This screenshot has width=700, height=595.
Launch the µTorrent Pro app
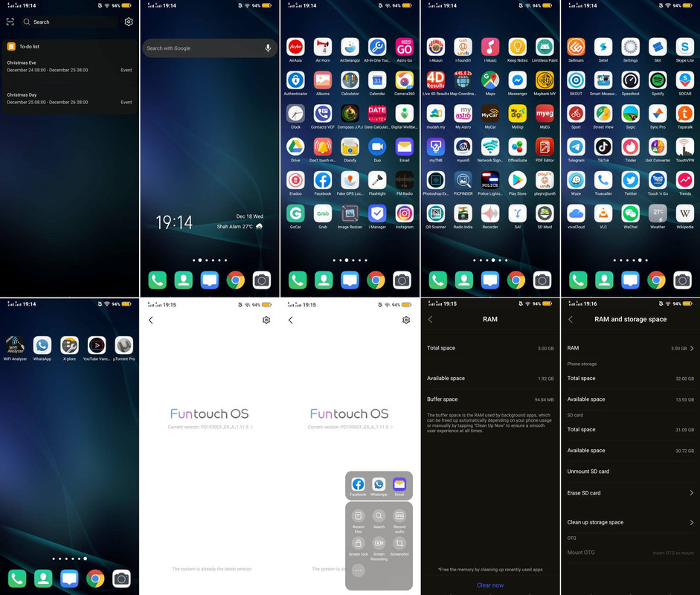pos(124,346)
